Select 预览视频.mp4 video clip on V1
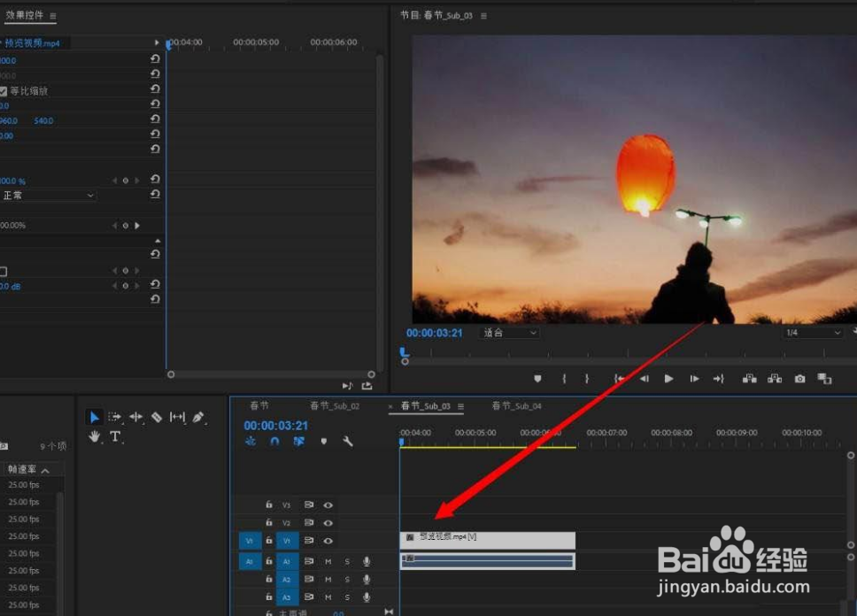Image resolution: width=857 pixels, height=616 pixels. [488, 540]
